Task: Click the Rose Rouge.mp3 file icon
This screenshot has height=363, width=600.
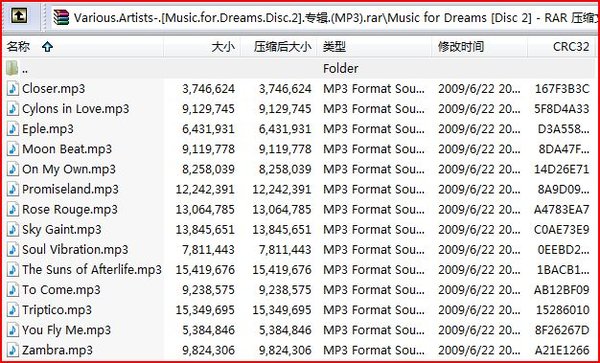Action: point(13,209)
